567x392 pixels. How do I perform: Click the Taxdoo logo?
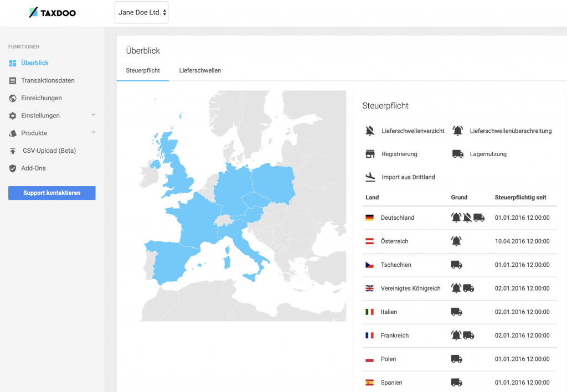pyautogui.click(x=53, y=13)
